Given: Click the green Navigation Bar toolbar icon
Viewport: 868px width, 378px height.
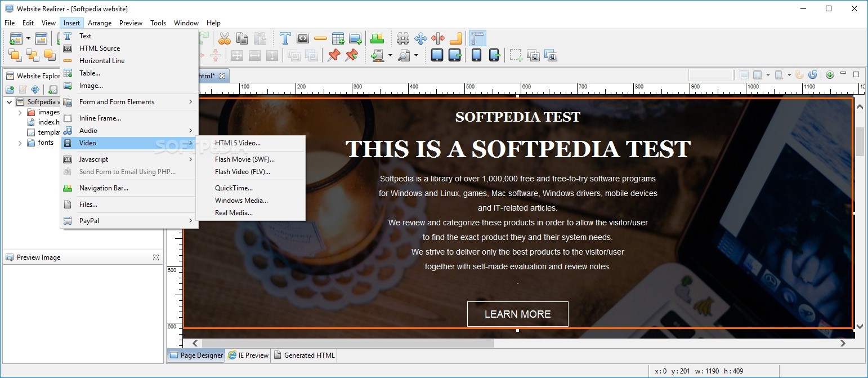Looking at the screenshot, I should tap(377, 38).
